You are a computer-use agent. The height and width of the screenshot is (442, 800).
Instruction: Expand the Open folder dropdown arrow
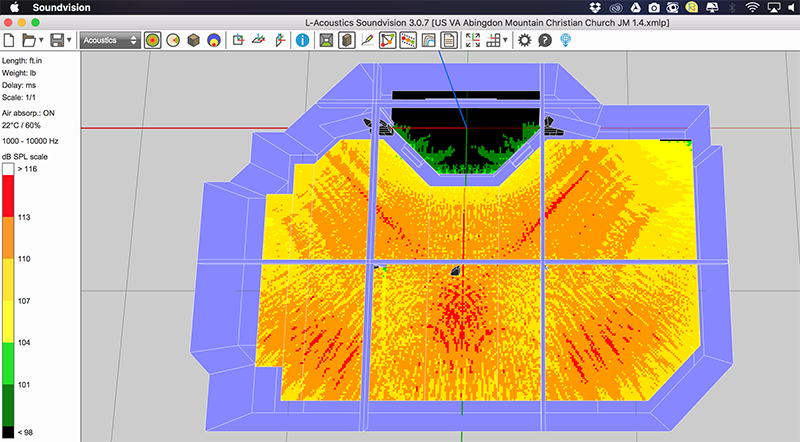[x=42, y=41]
